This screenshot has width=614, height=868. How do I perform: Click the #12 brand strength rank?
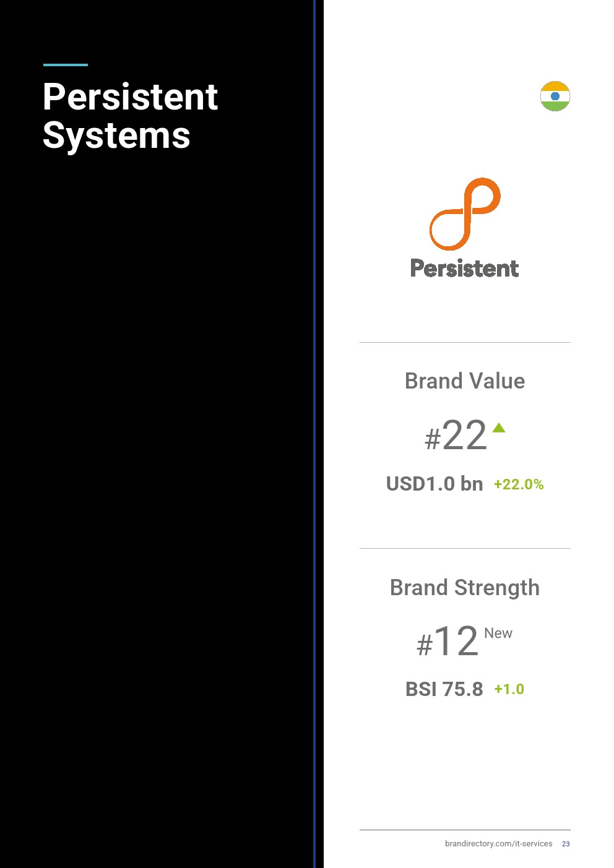[448, 642]
